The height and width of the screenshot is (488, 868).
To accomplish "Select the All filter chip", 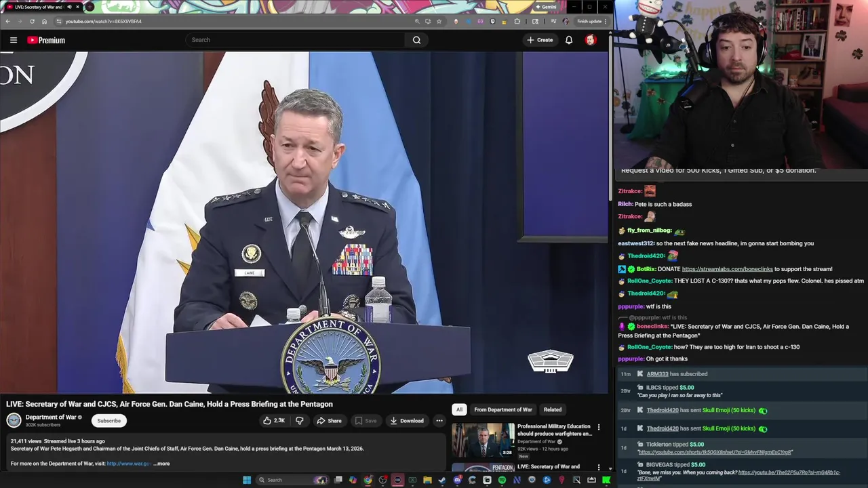I will 459,409.
